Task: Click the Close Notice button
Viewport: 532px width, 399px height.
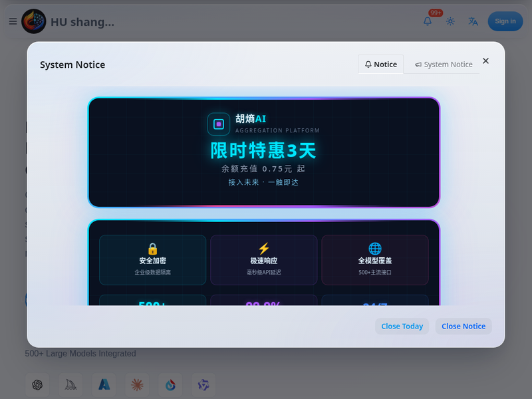Action: 464,326
